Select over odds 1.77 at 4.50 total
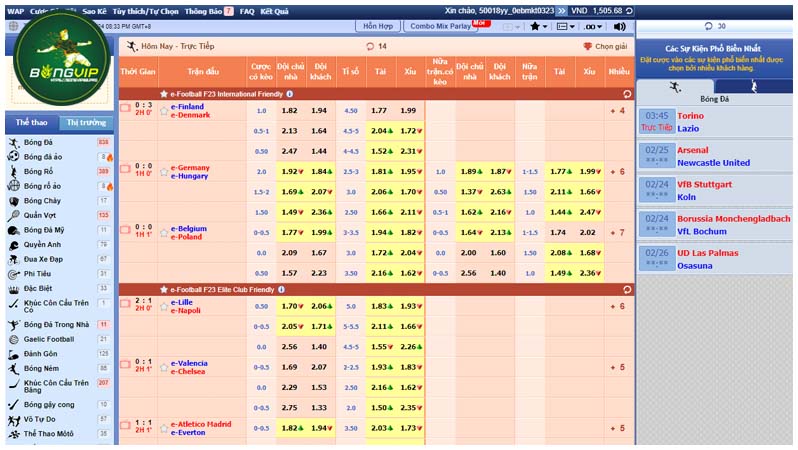The width and height of the screenshot is (798, 450). 379,110
